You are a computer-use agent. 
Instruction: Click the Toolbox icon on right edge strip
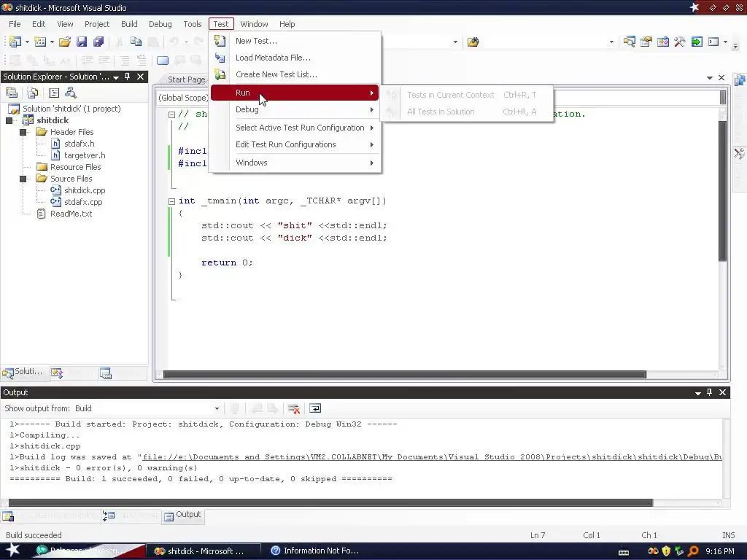[740, 153]
